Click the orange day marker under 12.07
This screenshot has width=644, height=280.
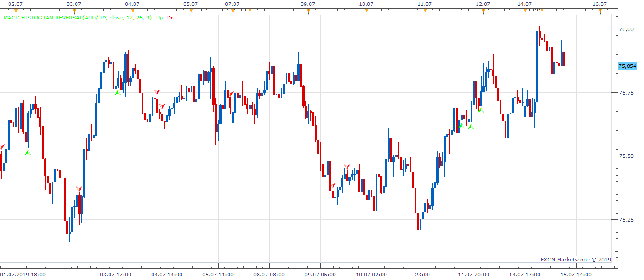coord(483,11)
